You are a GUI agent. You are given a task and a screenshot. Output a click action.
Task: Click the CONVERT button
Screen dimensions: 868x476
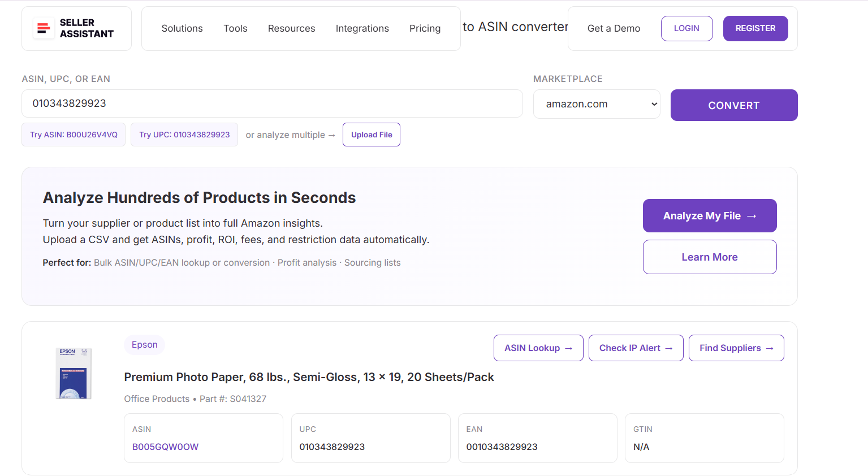click(733, 105)
